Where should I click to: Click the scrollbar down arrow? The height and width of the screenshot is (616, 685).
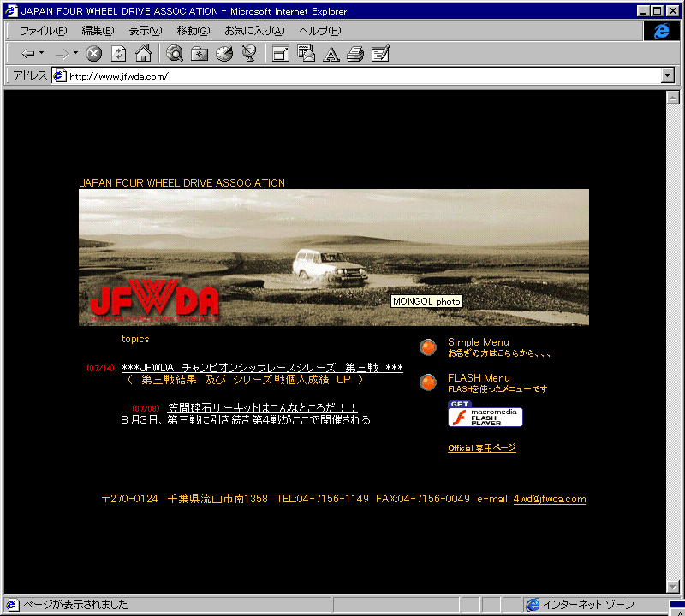[x=673, y=587]
